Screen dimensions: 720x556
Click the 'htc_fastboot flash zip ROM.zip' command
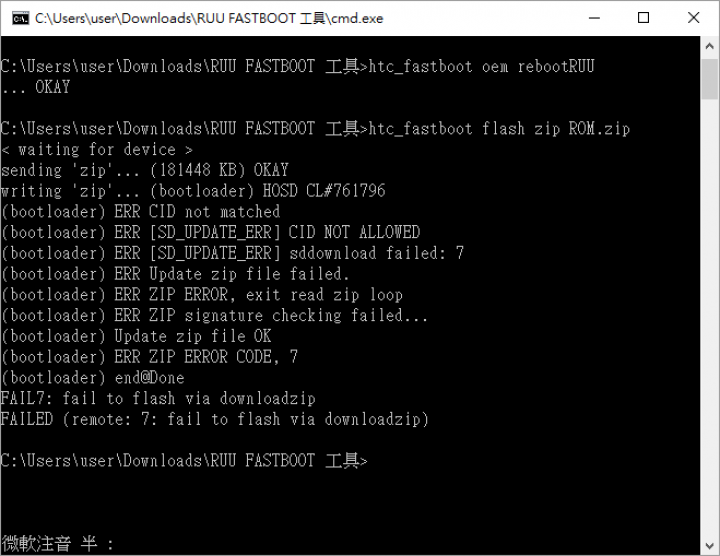click(x=499, y=129)
